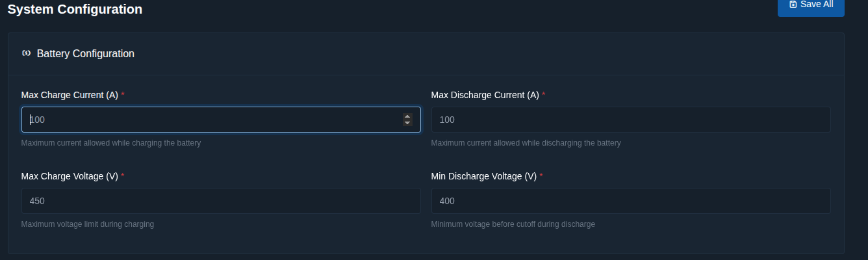Click the minimum voltage cutoff hint text
The image size is (868, 260).
(x=513, y=224)
